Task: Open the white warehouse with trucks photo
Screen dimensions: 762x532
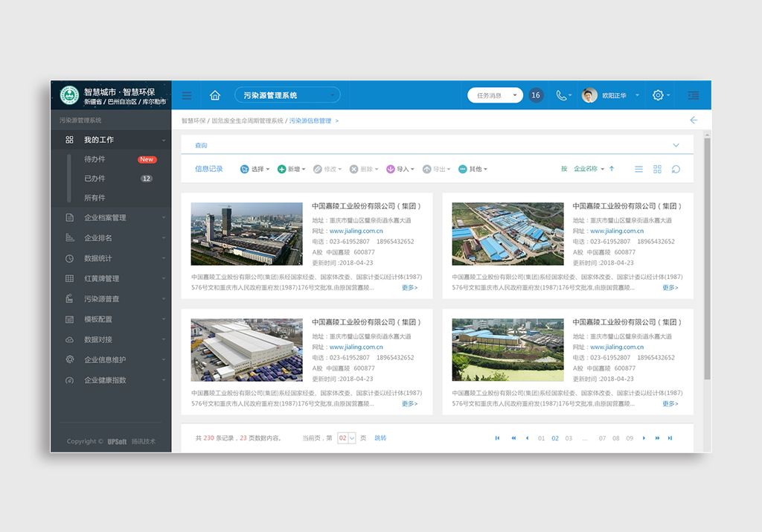Action: (x=246, y=350)
